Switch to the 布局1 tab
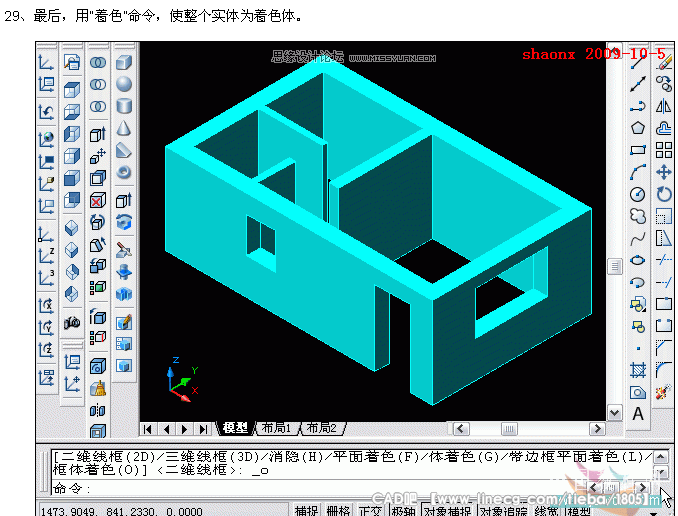 [x=276, y=428]
